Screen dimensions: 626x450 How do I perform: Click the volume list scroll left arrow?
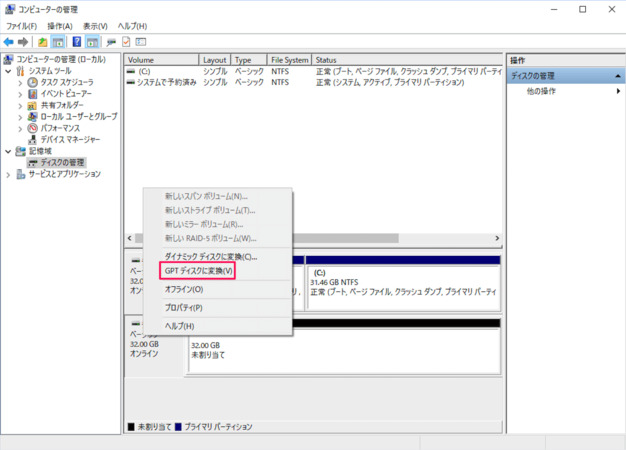pyautogui.click(x=130, y=238)
